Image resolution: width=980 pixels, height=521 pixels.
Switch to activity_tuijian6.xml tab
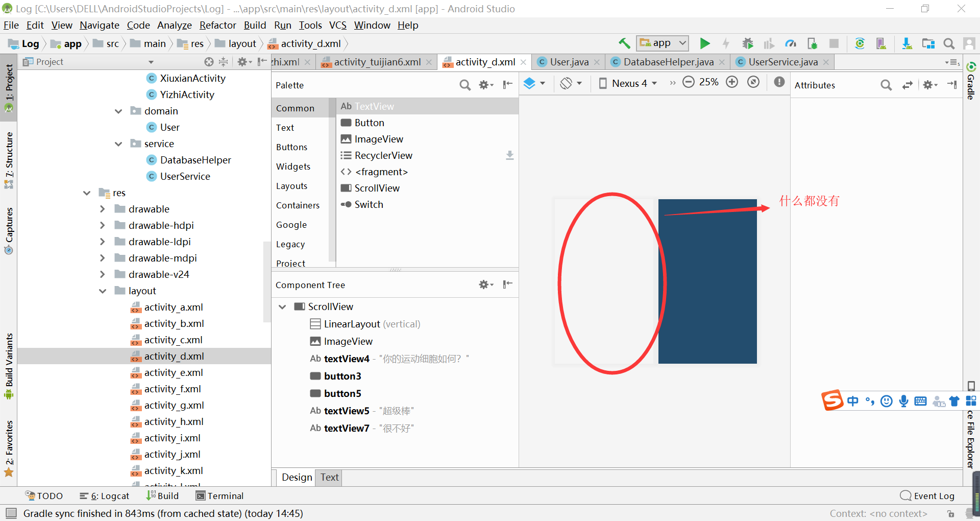click(x=377, y=62)
